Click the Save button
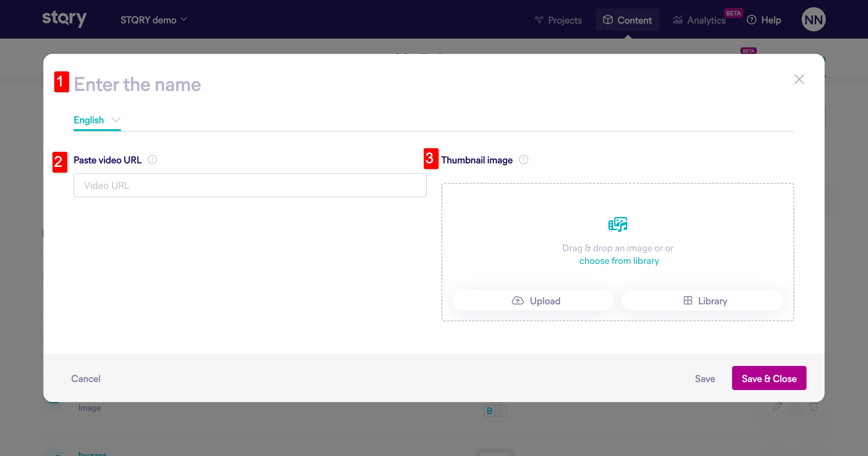The width and height of the screenshot is (868, 456). coord(705,379)
